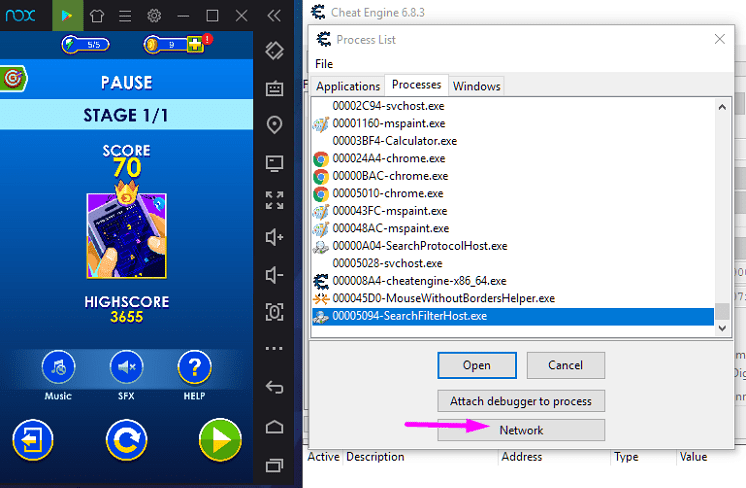Select 00003BF4-Calculator.exe process
The image size is (746, 488).
513,141
